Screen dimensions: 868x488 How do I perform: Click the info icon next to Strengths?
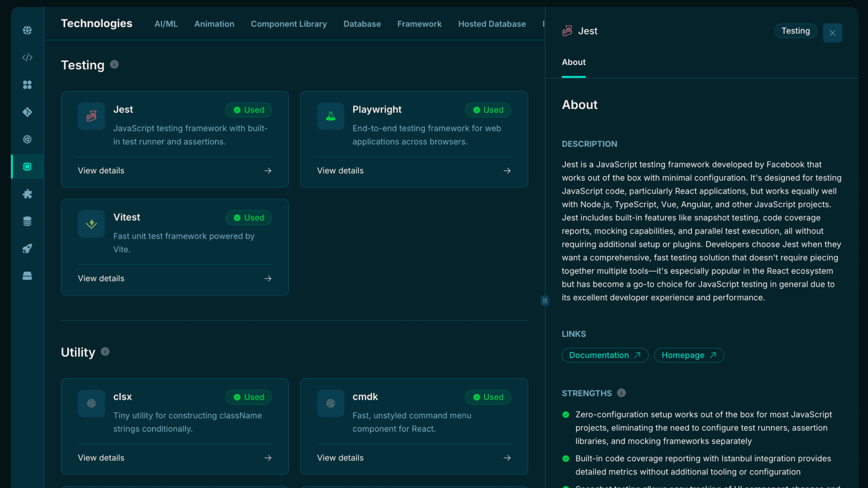click(621, 393)
